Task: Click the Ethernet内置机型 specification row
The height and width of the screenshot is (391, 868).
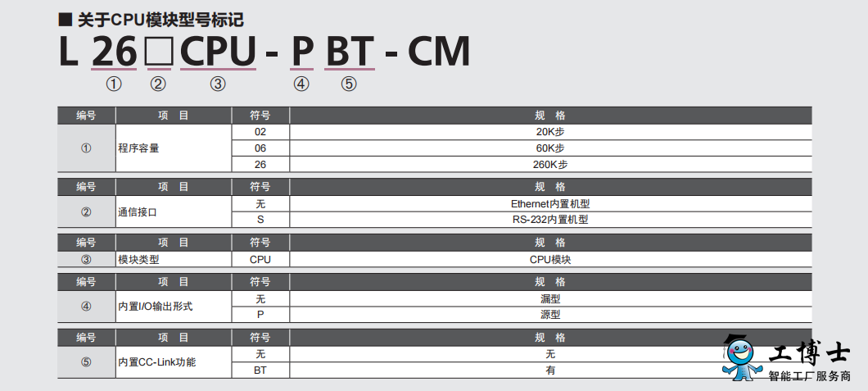Action: 551,204
